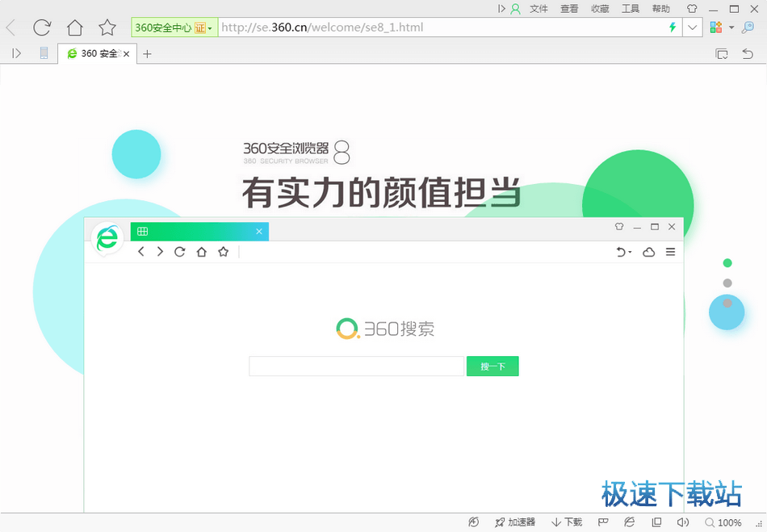
Task: Open the 帮助 menu
Action: point(661,9)
